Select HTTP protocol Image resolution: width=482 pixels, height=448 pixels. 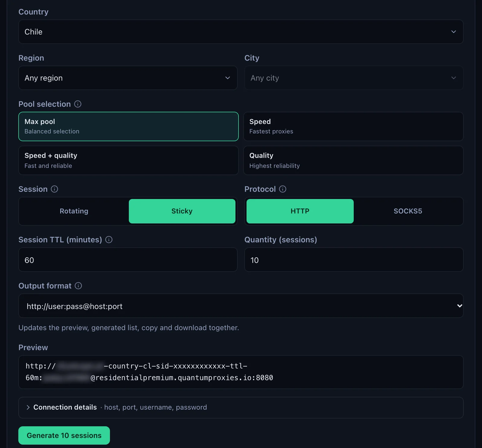click(x=300, y=211)
